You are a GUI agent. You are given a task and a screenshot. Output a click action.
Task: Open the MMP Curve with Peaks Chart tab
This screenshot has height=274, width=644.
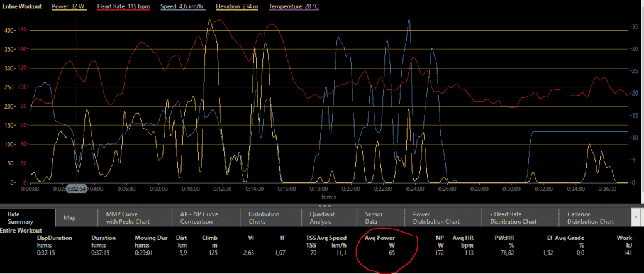point(125,217)
